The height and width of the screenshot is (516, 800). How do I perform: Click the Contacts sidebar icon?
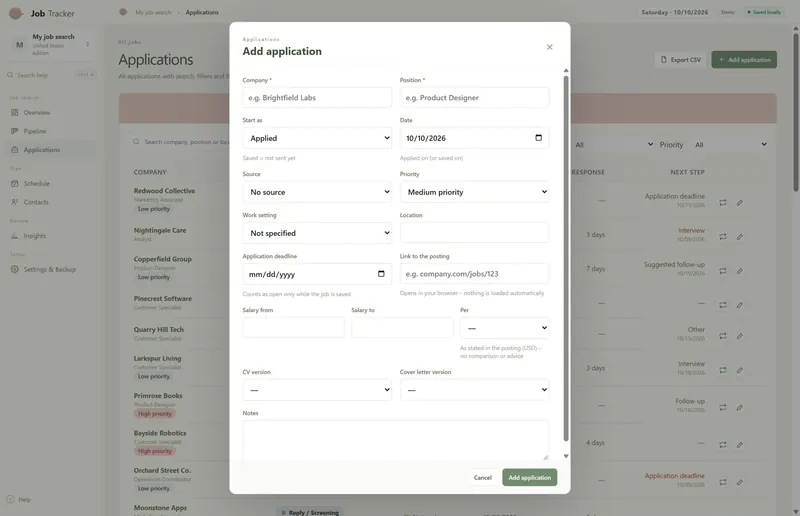14,202
